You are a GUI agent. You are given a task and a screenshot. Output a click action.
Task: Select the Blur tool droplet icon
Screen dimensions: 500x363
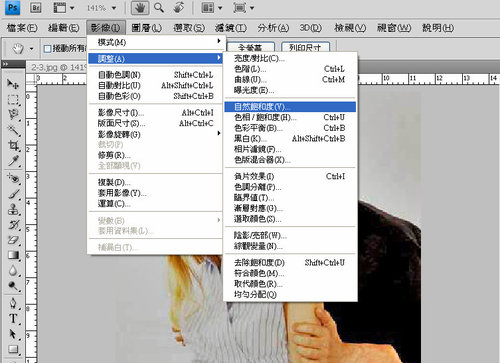pyautogui.click(x=13, y=271)
